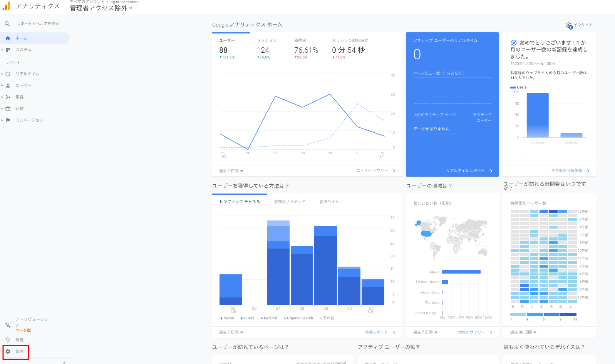Click the Admin gear icon

(8, 351)
